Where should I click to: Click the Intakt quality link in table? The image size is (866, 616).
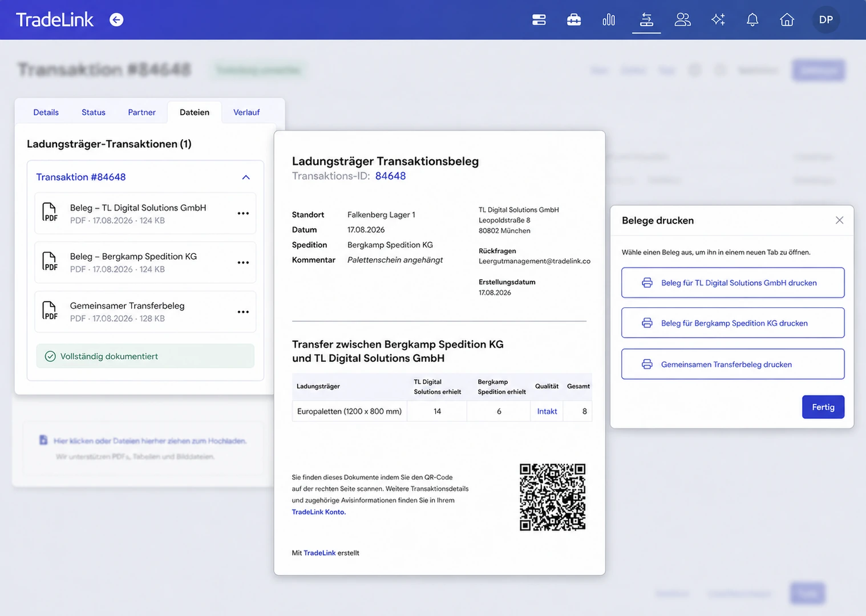point(547,411)
